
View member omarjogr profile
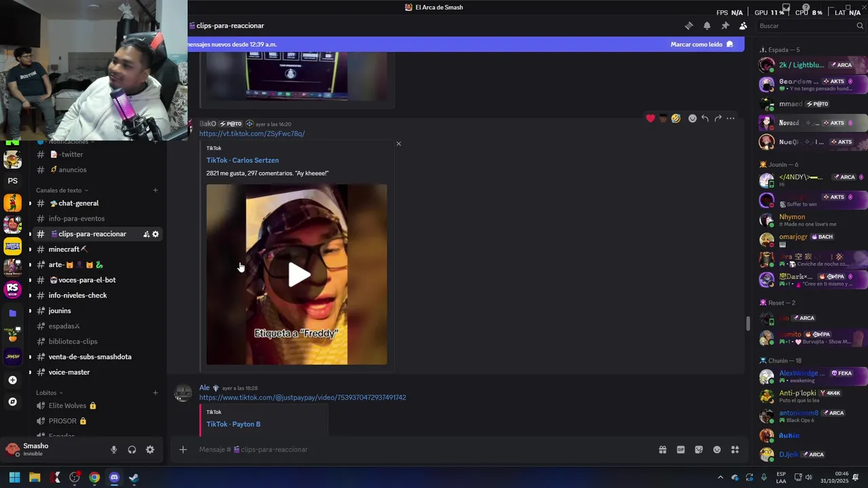click(x=812, y=240)
